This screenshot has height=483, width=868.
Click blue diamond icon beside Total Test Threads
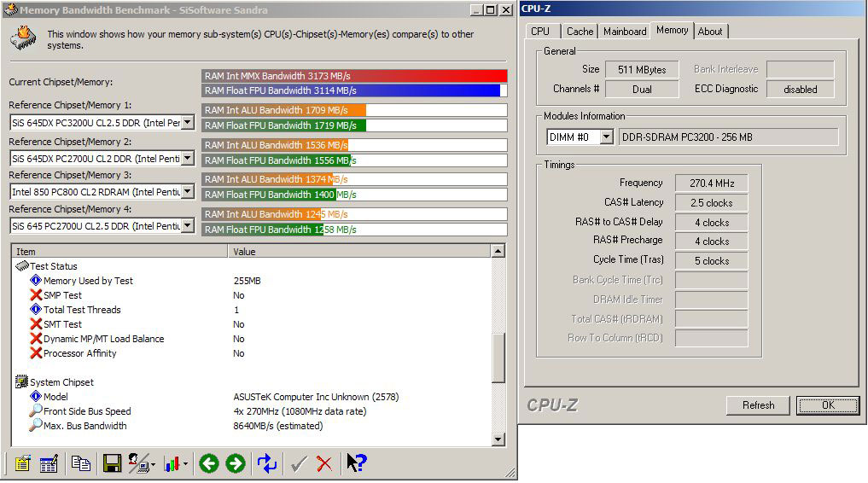tap(36, 309)
